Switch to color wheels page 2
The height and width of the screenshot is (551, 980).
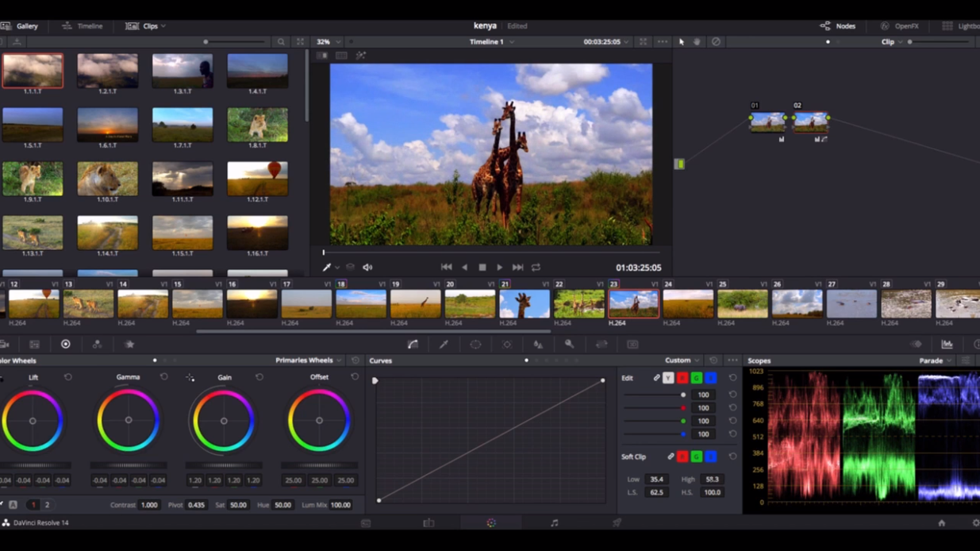point(47,505)
